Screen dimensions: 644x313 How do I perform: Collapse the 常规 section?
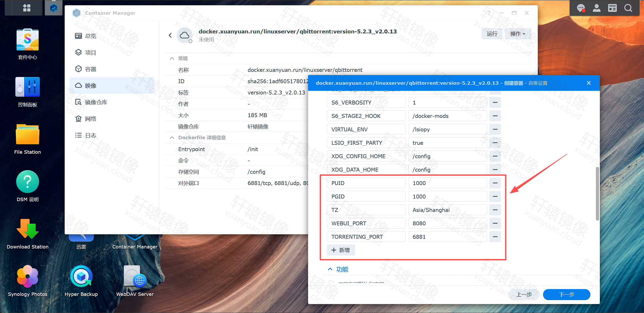(172, 58)
